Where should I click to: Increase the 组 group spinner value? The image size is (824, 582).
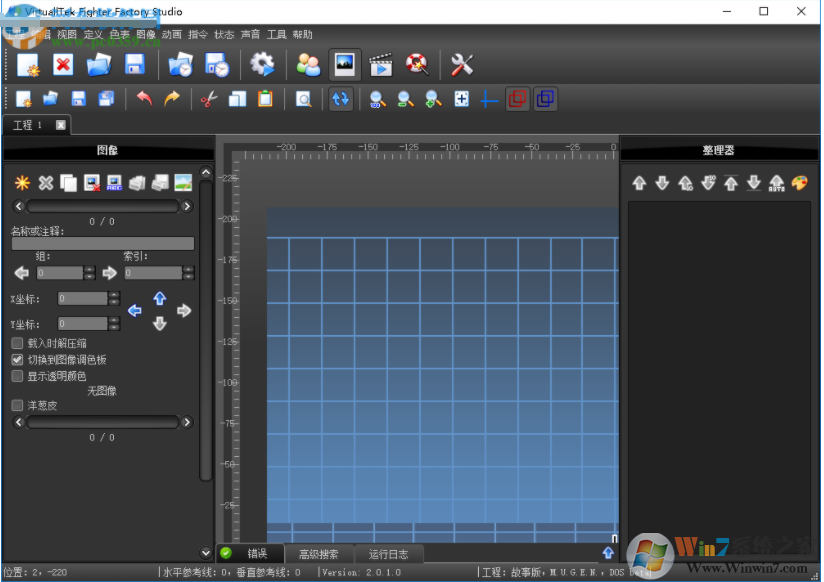[90, 269]
